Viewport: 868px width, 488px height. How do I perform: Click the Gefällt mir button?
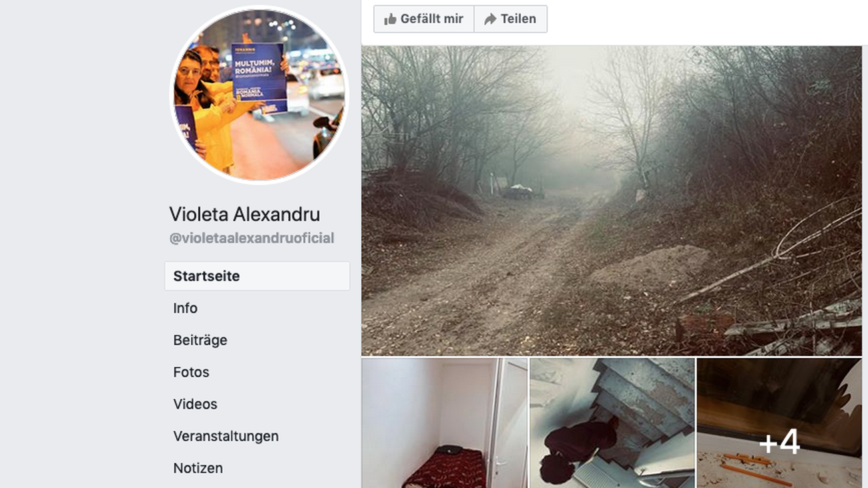pos(423,19)
